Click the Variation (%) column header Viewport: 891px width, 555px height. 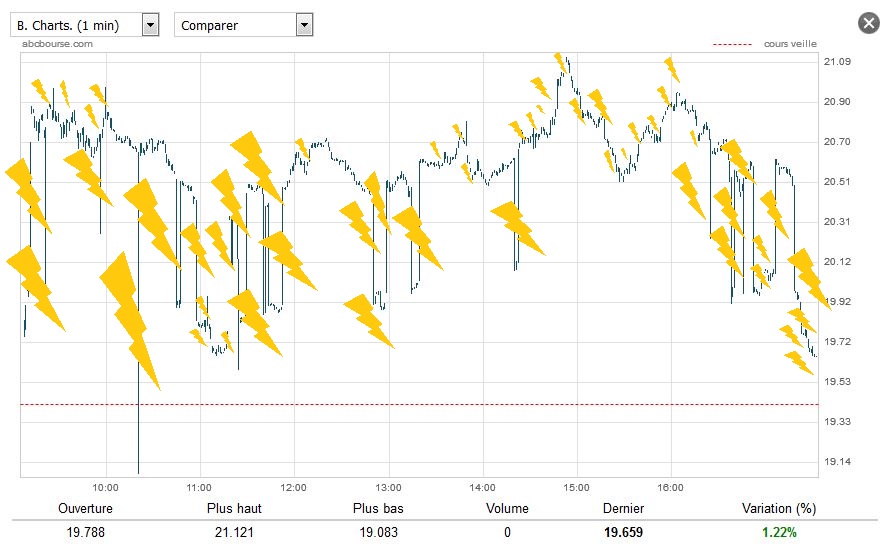[x=779, y=508]
